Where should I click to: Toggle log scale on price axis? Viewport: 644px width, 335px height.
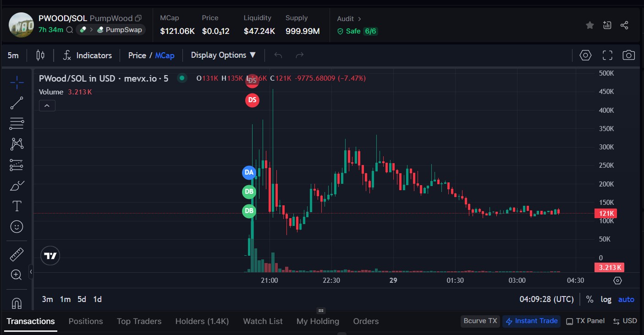click(x=606, y=299)
